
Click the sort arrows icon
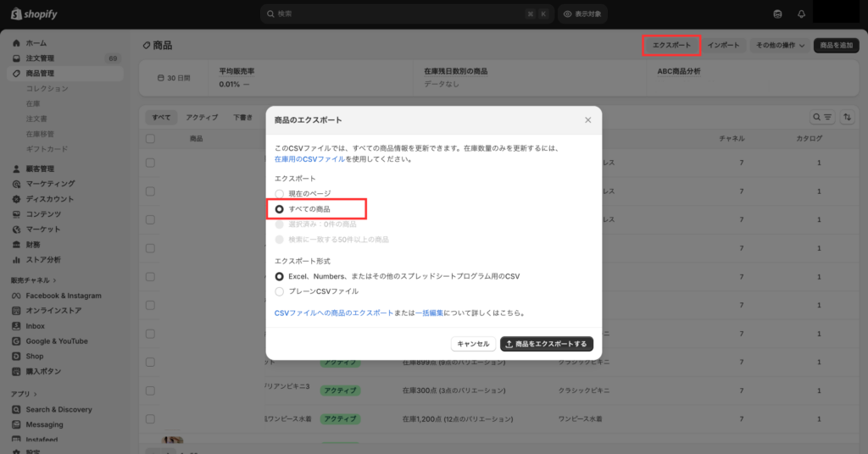tap(848, 117)
